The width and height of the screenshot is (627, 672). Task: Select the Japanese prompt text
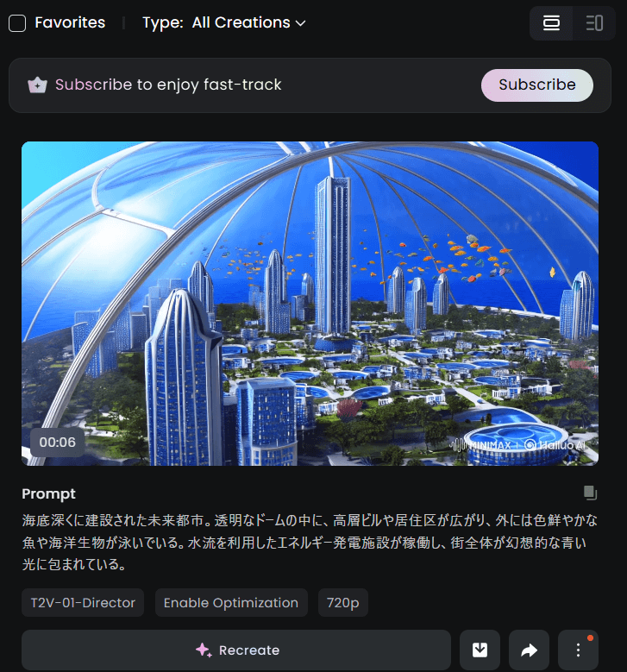point(310,542)
